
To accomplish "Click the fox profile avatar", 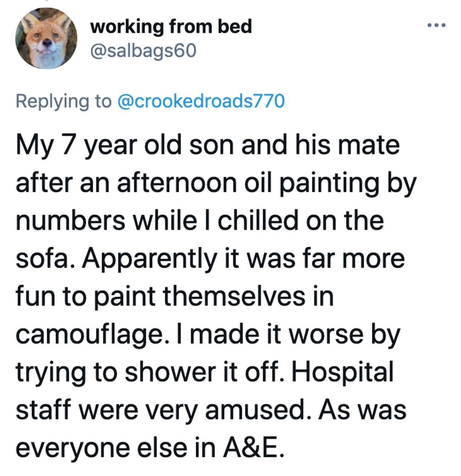I will click(x=46, y=38).
